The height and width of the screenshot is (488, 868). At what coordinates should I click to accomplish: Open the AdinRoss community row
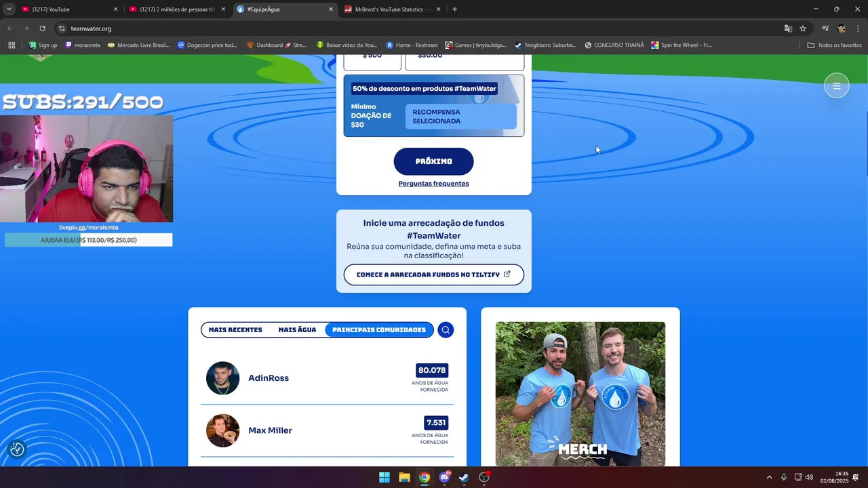[327, 378]
